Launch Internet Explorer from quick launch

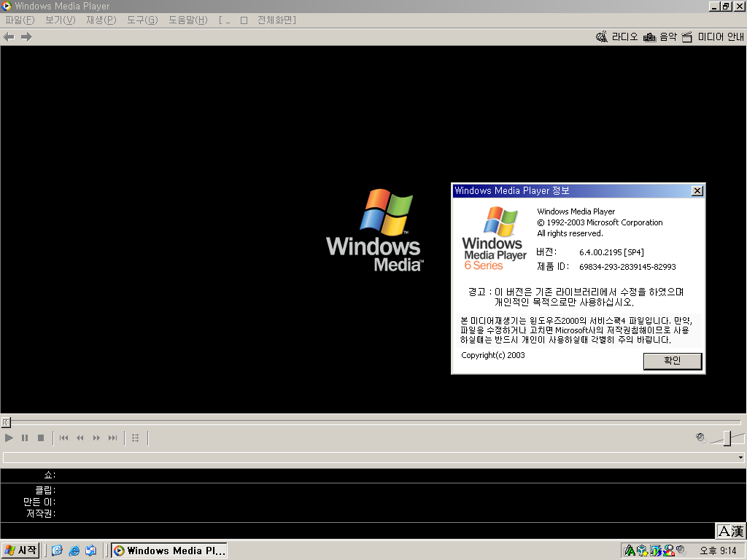74,551
